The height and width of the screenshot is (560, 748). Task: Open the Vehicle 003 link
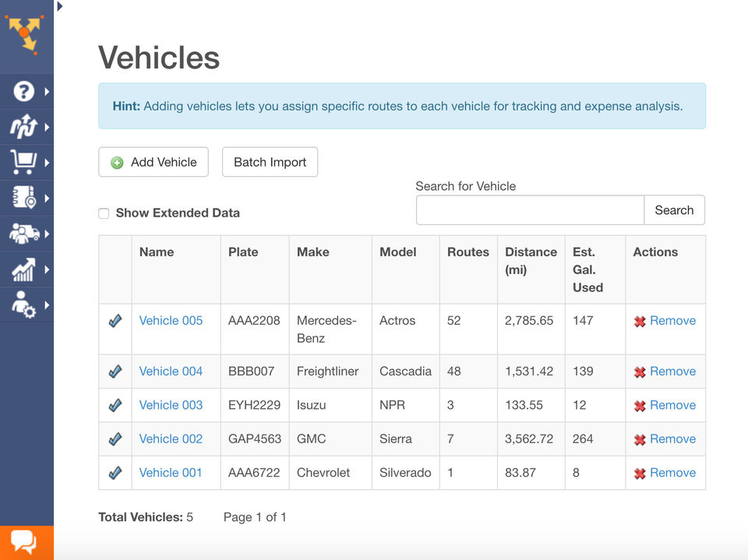click(x=171, y=405)
